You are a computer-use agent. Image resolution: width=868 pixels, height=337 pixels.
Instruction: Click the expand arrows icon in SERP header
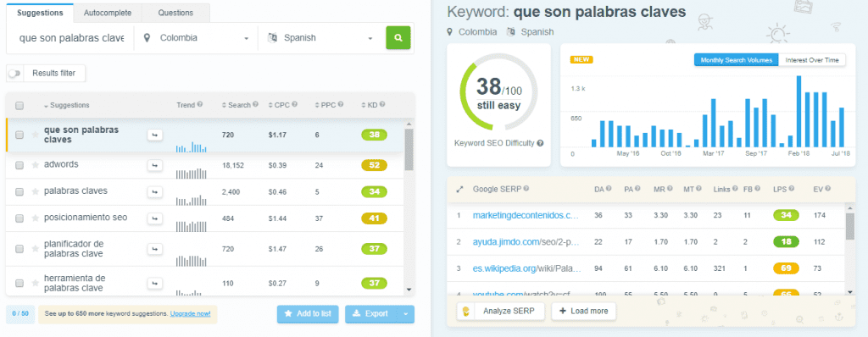pyautogui.click(x=459, y=189)
